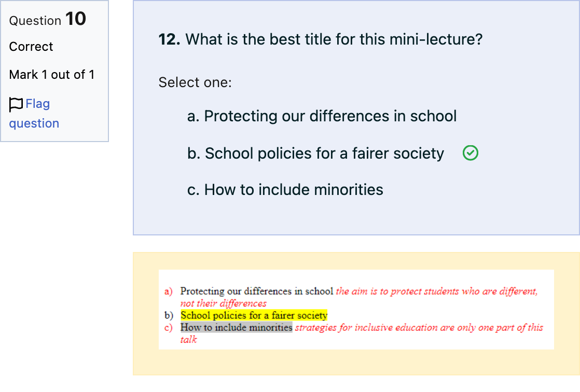This screenshot has height=392, width=580.
Task: Click the red c) label in feedback
Action: (x=168, y=328)
